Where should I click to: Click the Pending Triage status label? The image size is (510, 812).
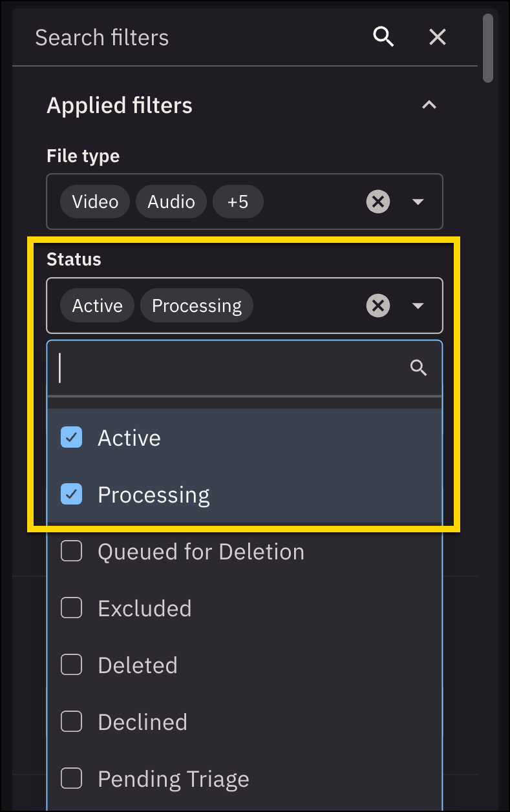173,778
